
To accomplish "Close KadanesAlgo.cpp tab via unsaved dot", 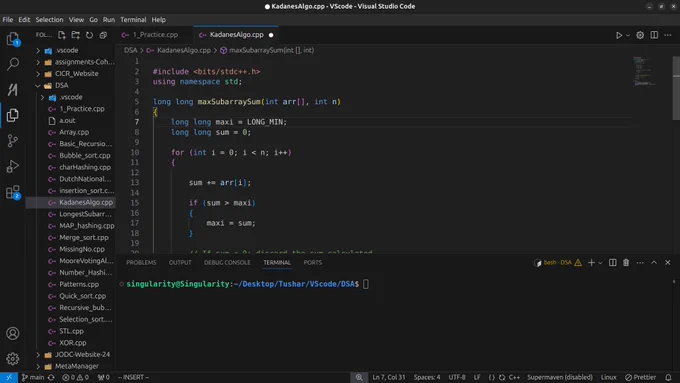I will 271,35.
